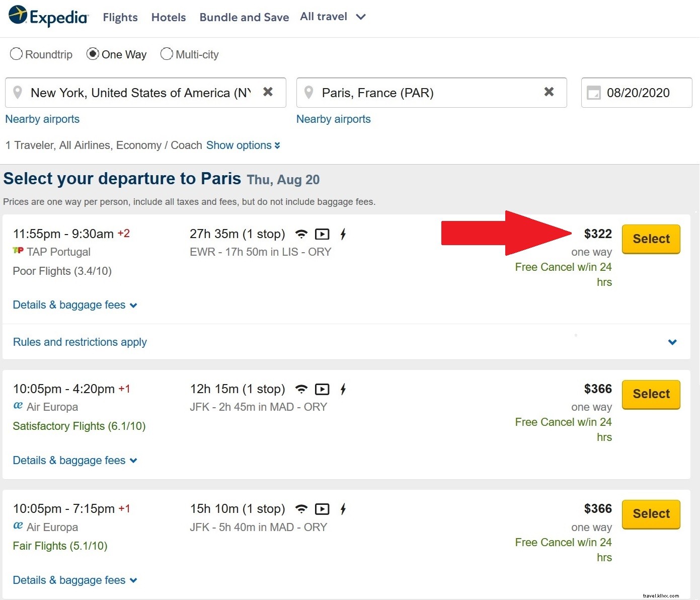Expand the All travel dropdown
Viewport: 700px width, 600px height.
(332, 17)
